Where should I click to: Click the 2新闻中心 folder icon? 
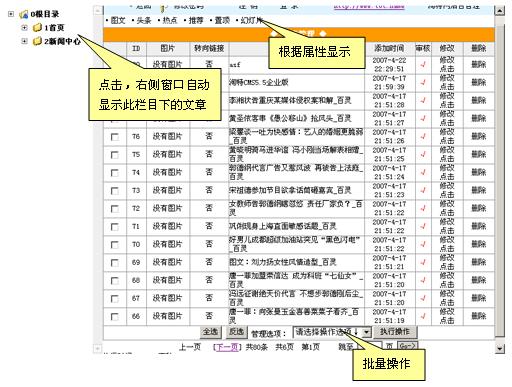click(x=37, y=41)
